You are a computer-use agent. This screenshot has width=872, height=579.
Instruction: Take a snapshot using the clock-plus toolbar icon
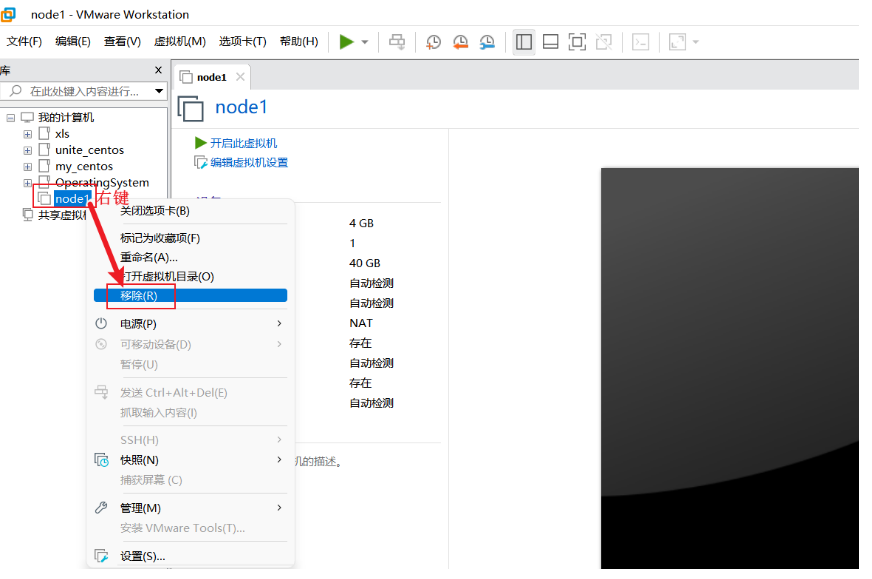433,42
